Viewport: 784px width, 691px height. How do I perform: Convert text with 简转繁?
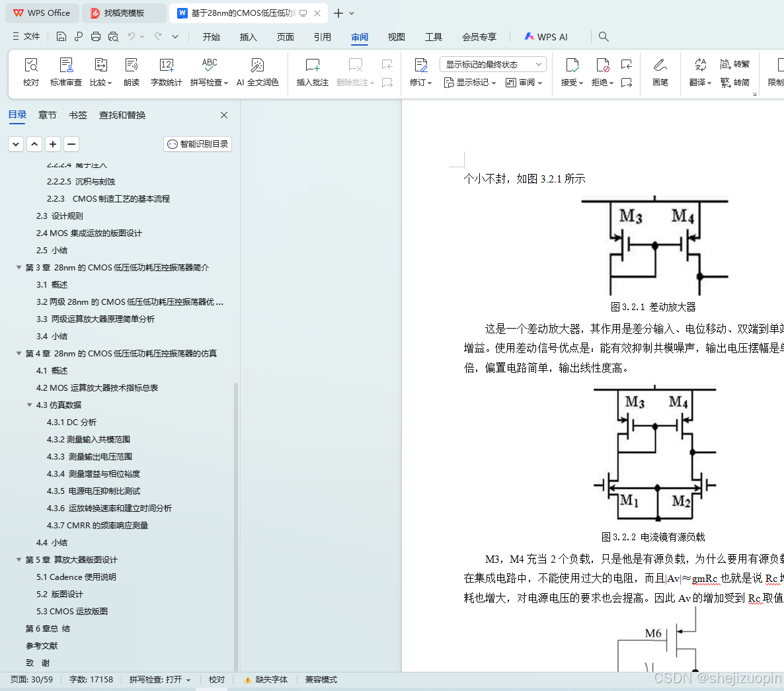(x=734, y=64)
